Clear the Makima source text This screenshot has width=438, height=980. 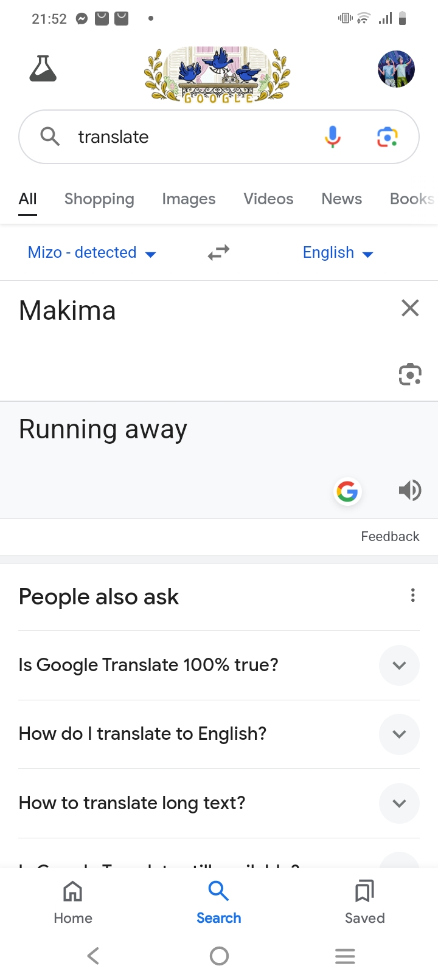[x=410, y=308]
